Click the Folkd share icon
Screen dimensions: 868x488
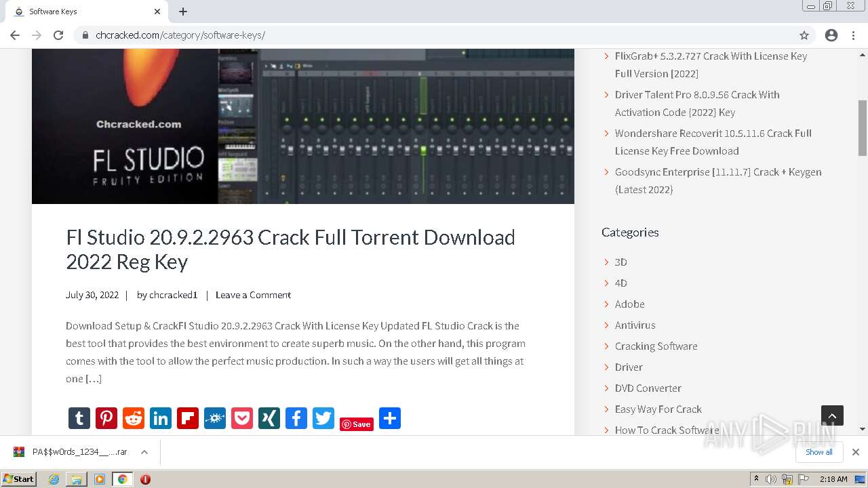[x=215, y=418]
